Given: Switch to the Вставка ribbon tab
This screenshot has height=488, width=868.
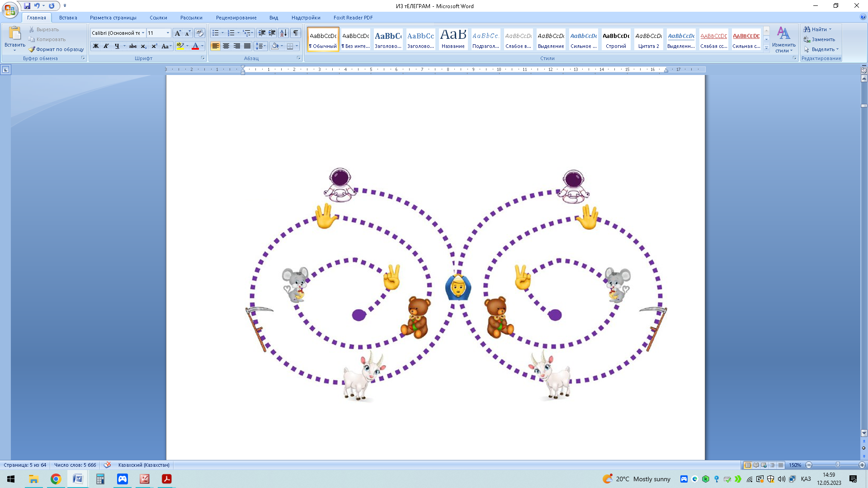Looking at the screenshot, I should 68,18.
